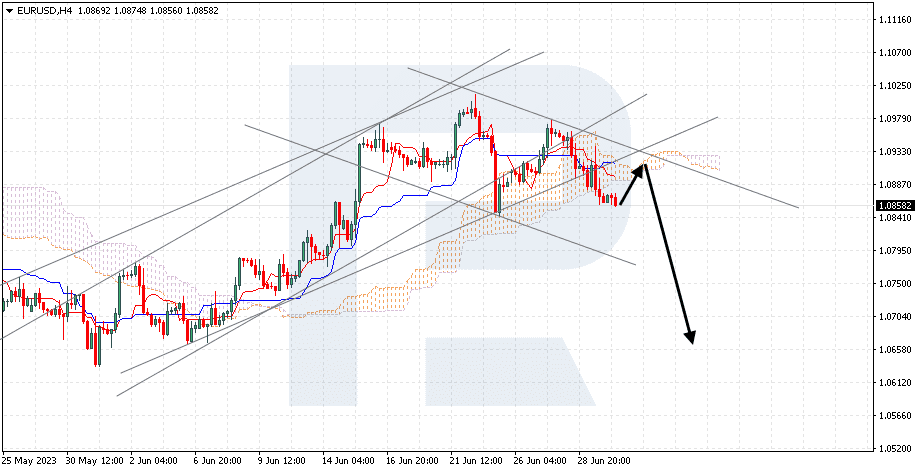The width and height of the screenshot is (919, 472).
Task: Select the 1.08410 price axis label
Action: [x=895, y=218]
